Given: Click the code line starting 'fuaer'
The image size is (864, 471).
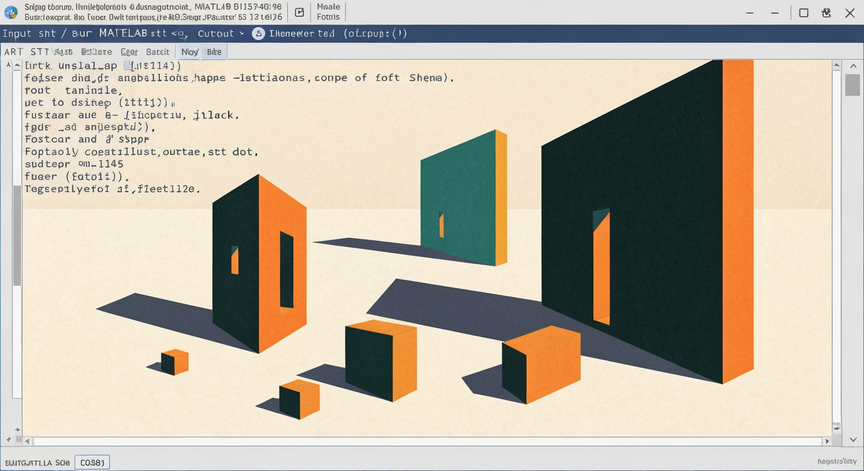Looking at the screenshot, I should coord(77,177).
